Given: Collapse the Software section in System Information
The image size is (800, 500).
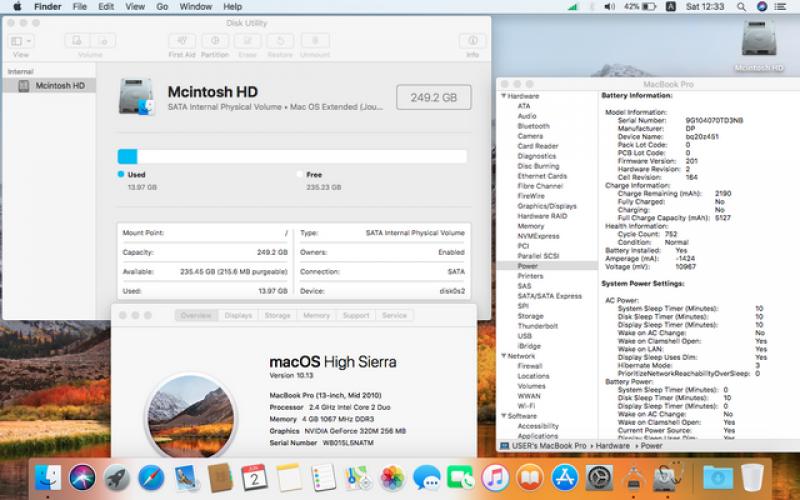Looking at the screenshot, I should pyautogui.click(x=504, y=416).
